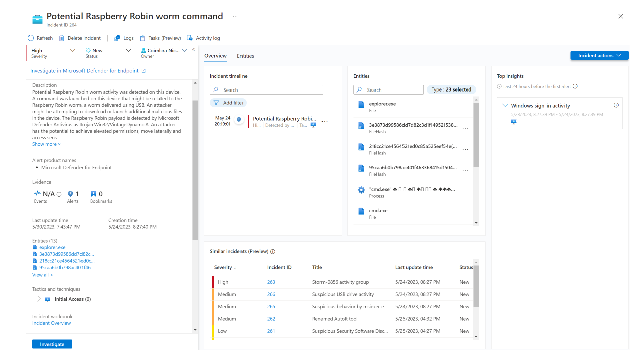Collapse the left details pane
Image resolution: width=644 pixels, height=362 pixels.
(193, 50)
